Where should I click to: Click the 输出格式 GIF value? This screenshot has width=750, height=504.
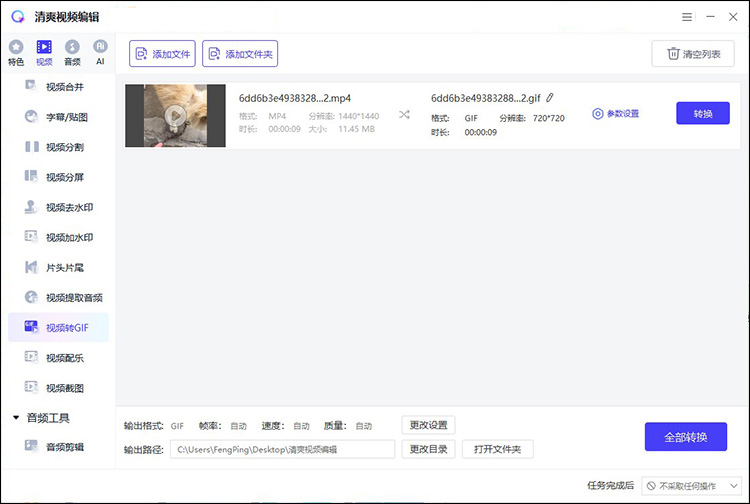point(177,426)
